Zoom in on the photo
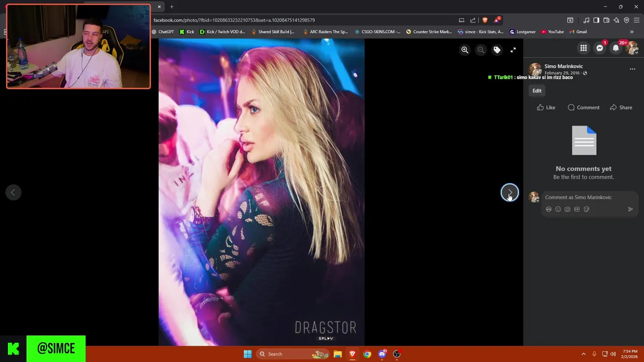Image resolution: width=644 pixels, height=362 pixels. [x=465, y=50]
